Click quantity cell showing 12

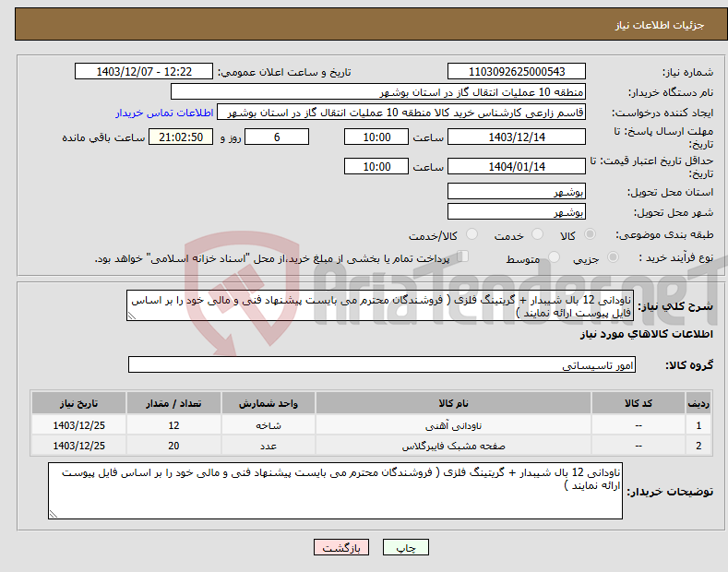coord(173,424)
